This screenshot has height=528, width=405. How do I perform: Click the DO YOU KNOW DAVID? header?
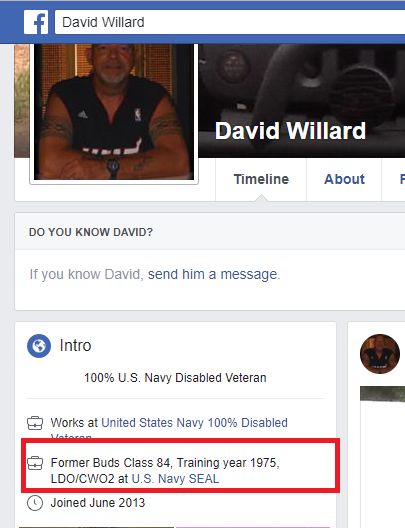coord(91,232)
